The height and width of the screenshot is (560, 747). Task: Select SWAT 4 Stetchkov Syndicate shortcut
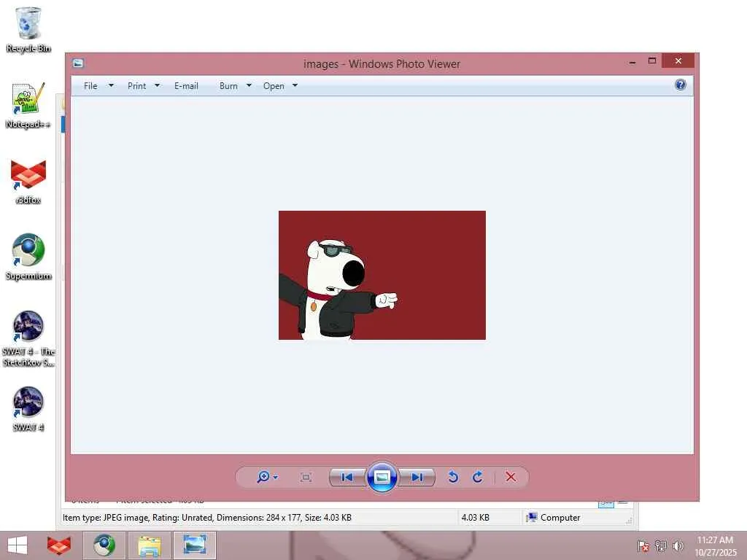click(x=28, y=338)
